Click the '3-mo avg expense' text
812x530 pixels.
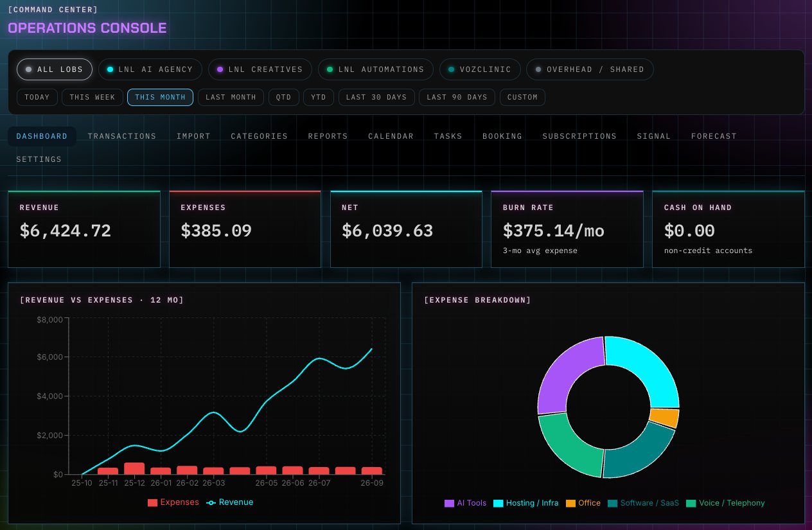tap(540, 251)
